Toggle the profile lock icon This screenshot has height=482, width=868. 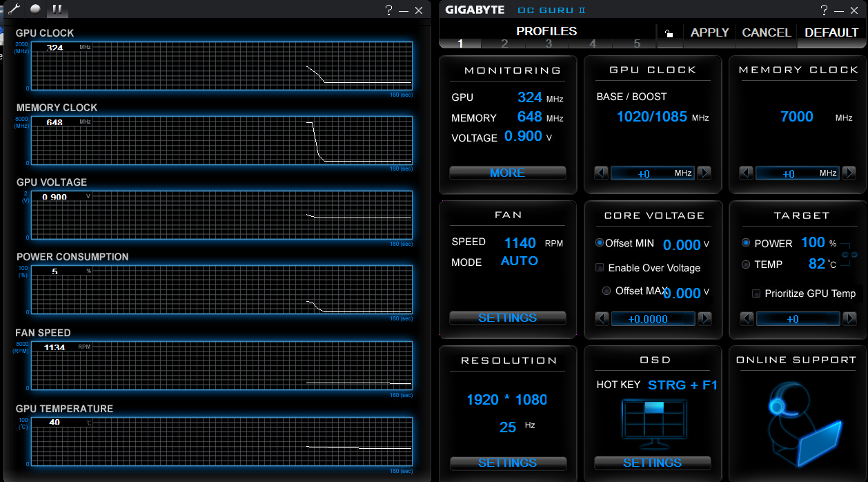(x=669, y=32)
